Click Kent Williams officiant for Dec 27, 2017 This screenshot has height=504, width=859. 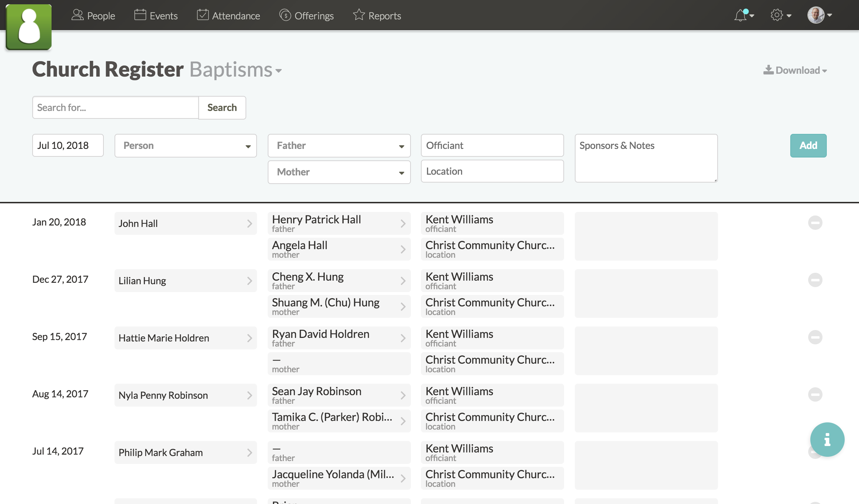(x=492, y=281)
